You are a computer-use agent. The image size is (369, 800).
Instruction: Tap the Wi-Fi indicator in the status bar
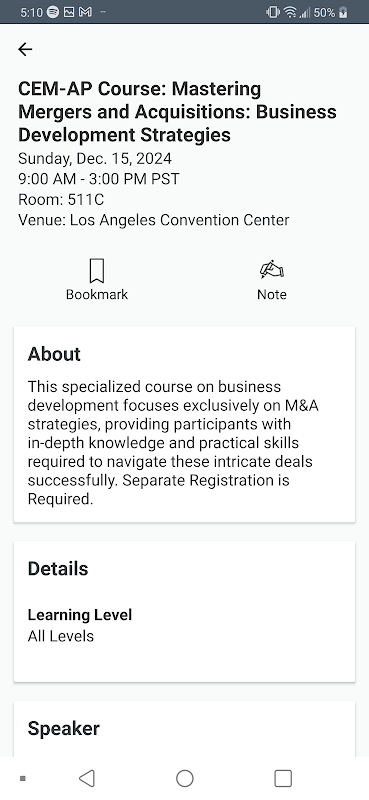(x=290, y=12)
